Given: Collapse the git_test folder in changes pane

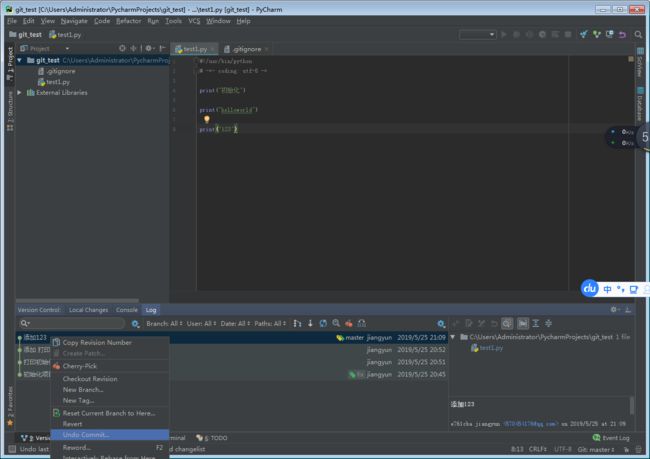Looking at the screenshot, I should [453, 337].
